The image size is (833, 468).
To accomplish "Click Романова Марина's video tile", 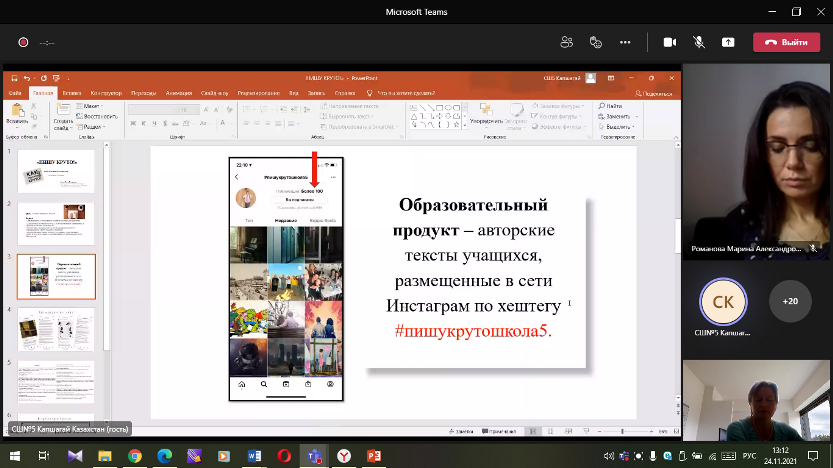I will (757, 160).
